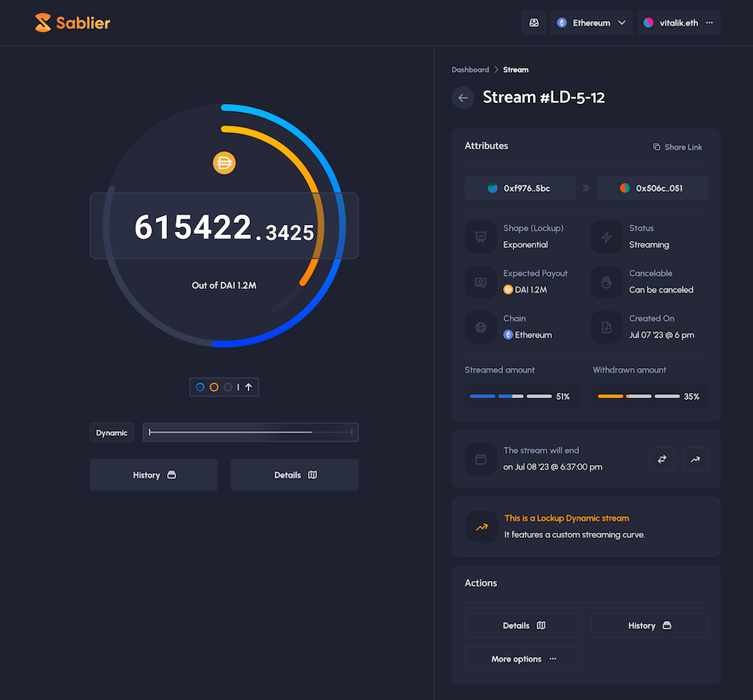Click the Share Link button in Attributes
The width and height of the screenshot is (753, 700).
(x=677, y=147)
